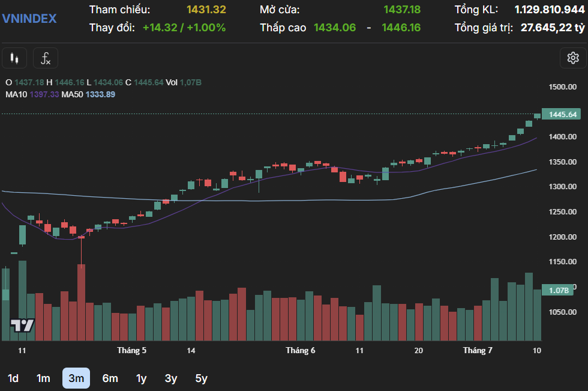Click the TradingView logo on chart
Screen dimensions: 588x391
click(23, 325)
